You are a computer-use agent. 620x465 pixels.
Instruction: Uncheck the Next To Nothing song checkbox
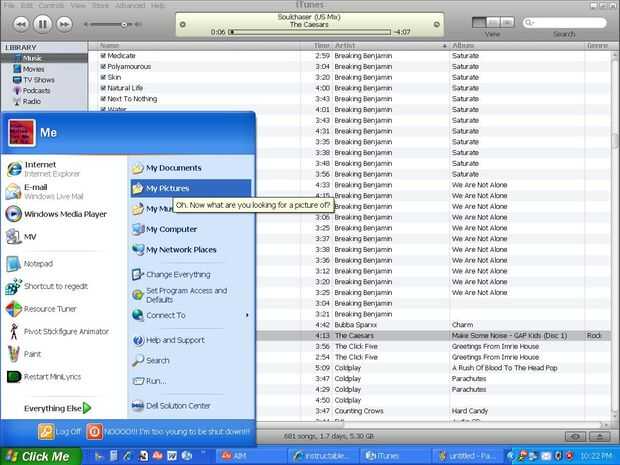(103, 99)
